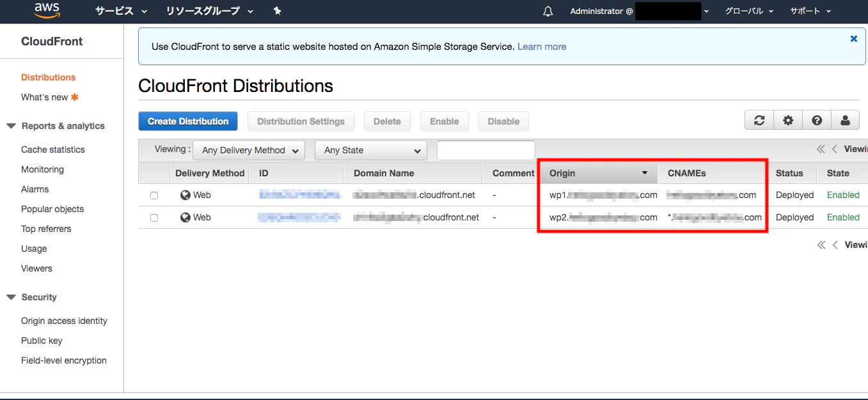Click the Enable button
868x400 pixels.
[x=445, y=121]
